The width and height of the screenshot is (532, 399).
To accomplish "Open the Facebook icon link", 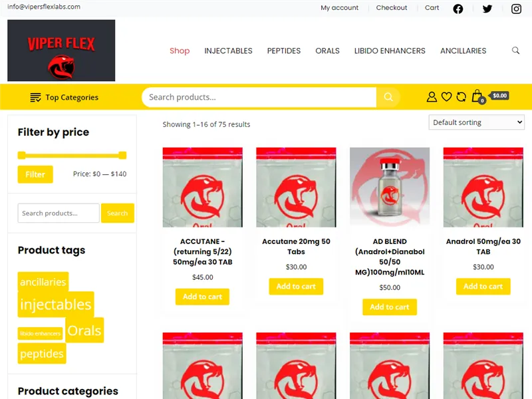I will click(458, 9).
